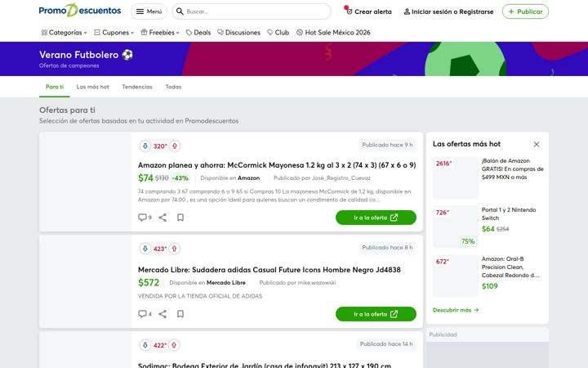Open the Sodimac Bodega Exterior deal title
This screenshot has height=368, width=588.
[265, 365]
